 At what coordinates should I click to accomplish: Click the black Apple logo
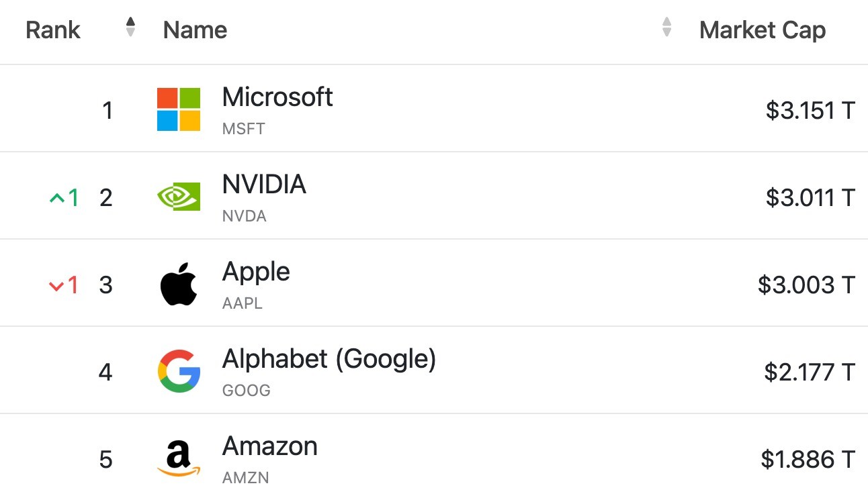tap(179, 284)
